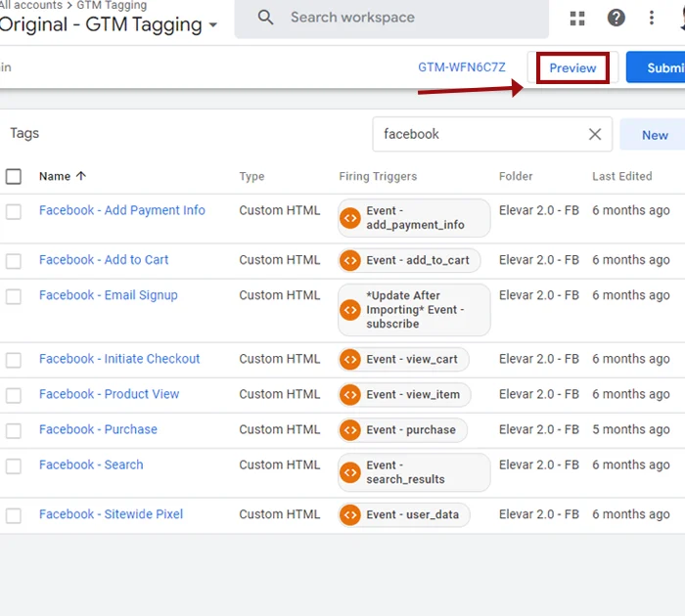The image size is (685, 616).
Task: Open the container selector dropdown arrow
Action: click(213, 24)
